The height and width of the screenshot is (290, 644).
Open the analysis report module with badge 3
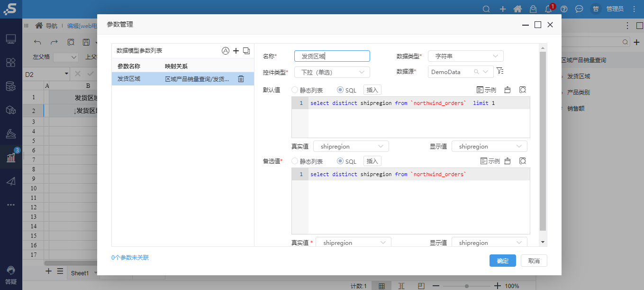point(11,157)
